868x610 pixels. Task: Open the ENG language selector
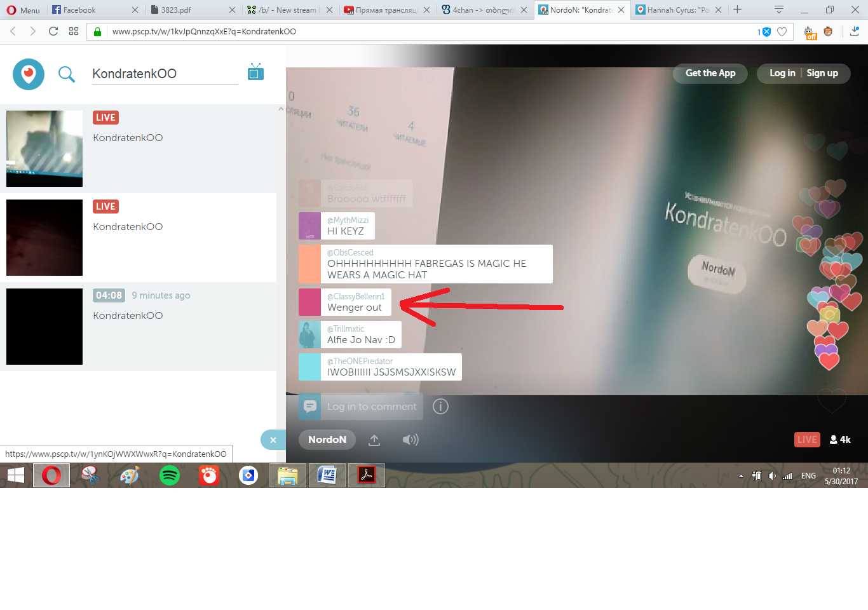808,476
